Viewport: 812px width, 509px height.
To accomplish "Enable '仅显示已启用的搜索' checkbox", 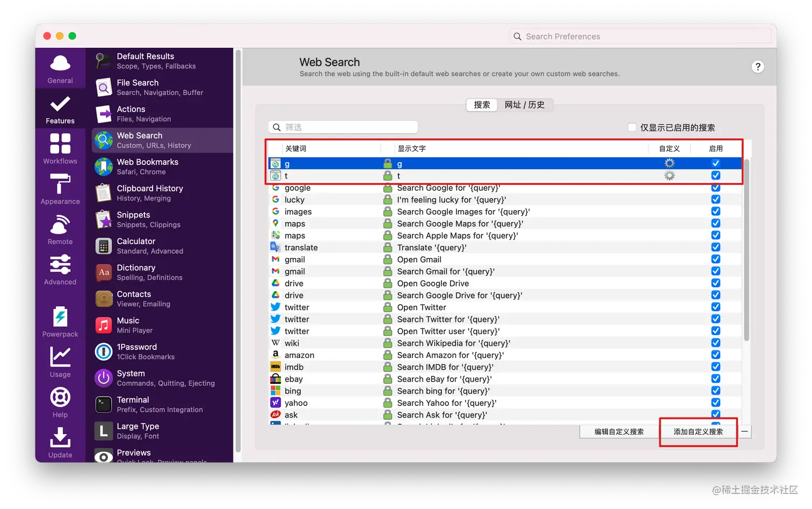I will coord(632,127).
